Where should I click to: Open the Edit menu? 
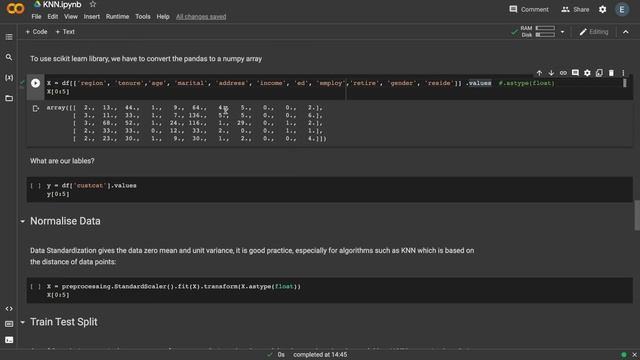tap(53, 17)
